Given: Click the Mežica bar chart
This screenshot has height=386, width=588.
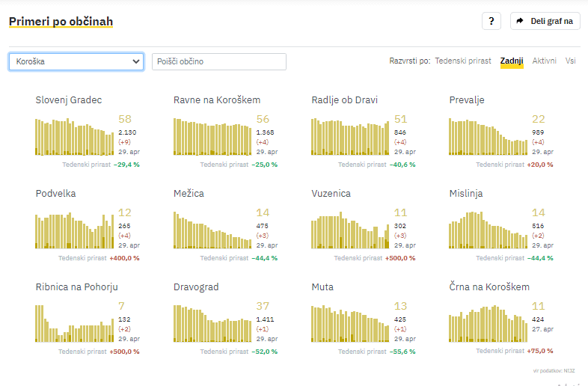Looking at the screenshot, I should pos(212,230).
